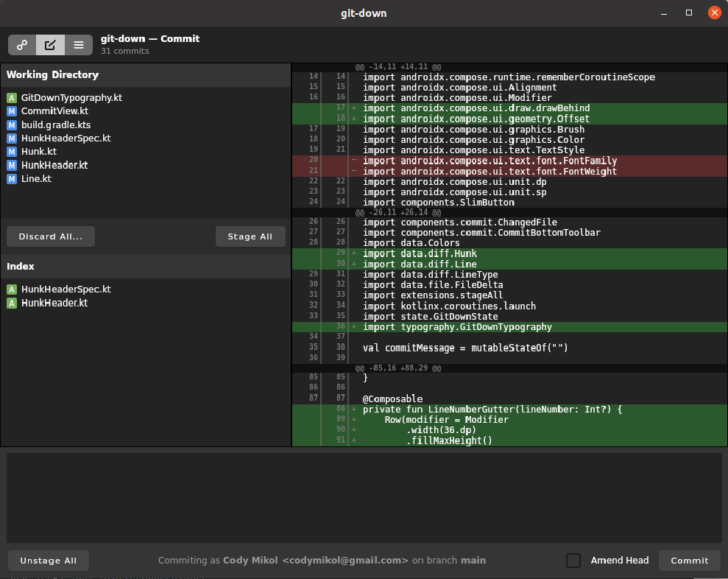728x579 pixels.
Task: Click modified badge of HunkHeaderSpec.kt in Working Directory
Action: pos(12,138)
